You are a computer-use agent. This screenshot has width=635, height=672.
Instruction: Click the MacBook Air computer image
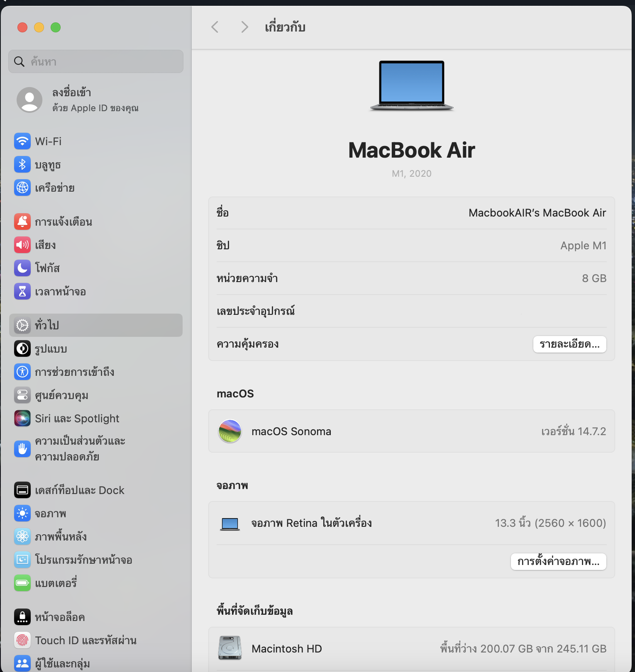point(412,85)
